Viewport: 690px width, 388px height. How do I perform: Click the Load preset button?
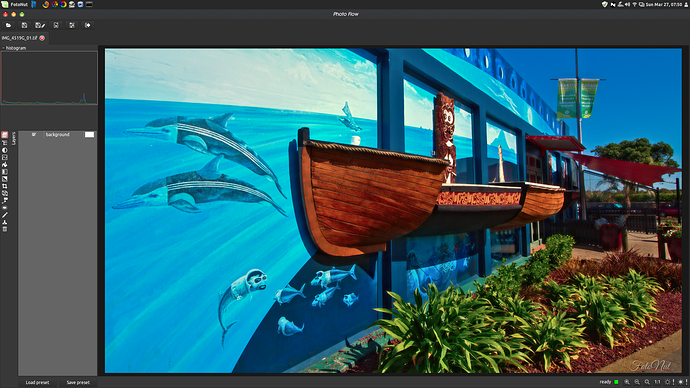[37, 382]
